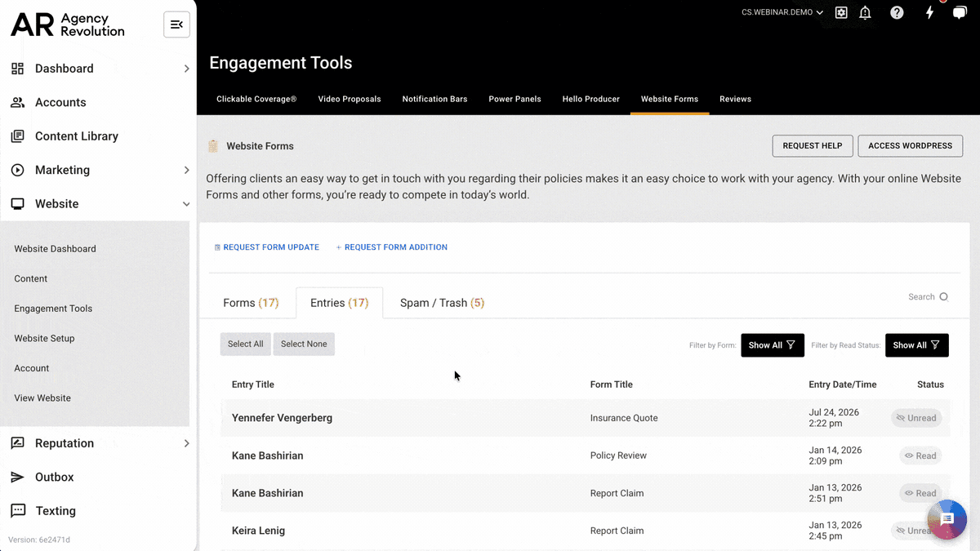This screenshot has height=551, width=980.
Task: Open Account in Website submenu
Action: coord(32,368)
